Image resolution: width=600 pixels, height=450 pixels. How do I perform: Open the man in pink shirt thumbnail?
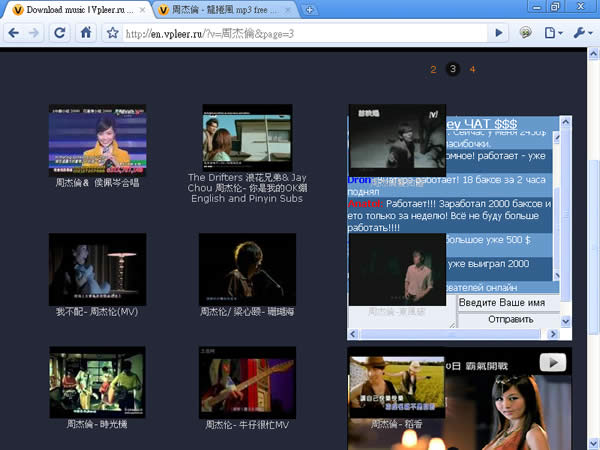397,269
